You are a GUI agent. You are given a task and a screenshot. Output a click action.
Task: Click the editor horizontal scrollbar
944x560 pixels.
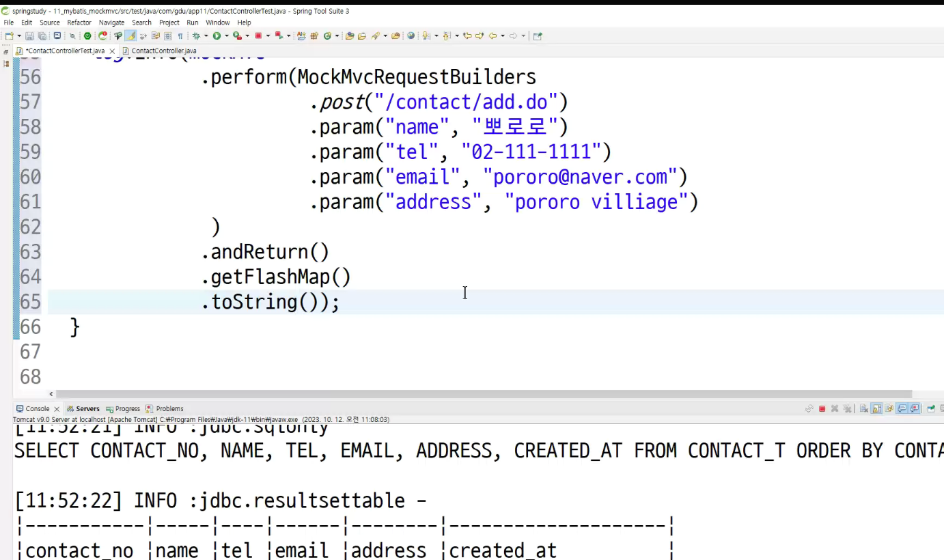[x=483, y=394]
